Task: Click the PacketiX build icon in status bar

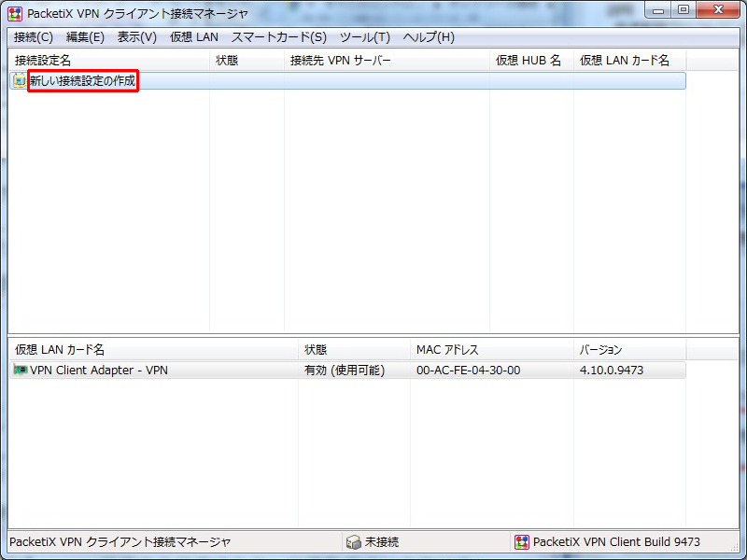Action: [521, 542]
